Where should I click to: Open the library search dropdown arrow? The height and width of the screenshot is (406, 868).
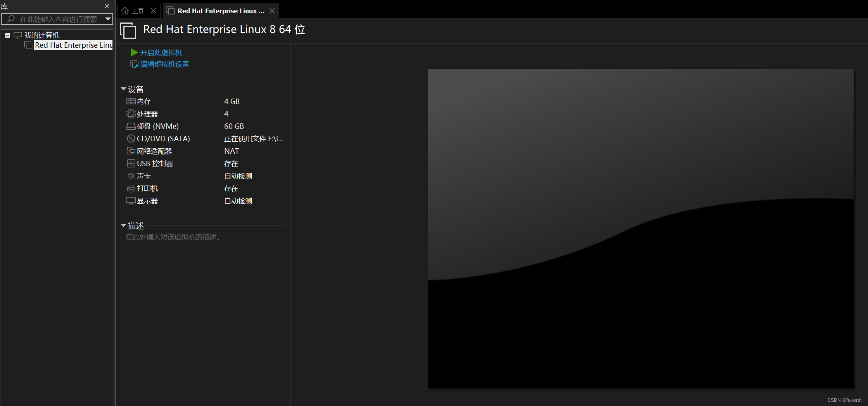click(108, 19)
